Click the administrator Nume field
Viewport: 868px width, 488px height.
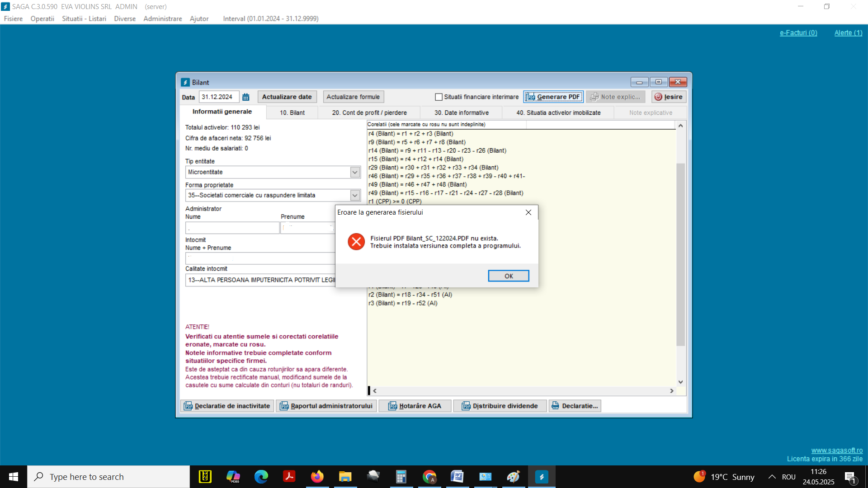tap(232, 228)
